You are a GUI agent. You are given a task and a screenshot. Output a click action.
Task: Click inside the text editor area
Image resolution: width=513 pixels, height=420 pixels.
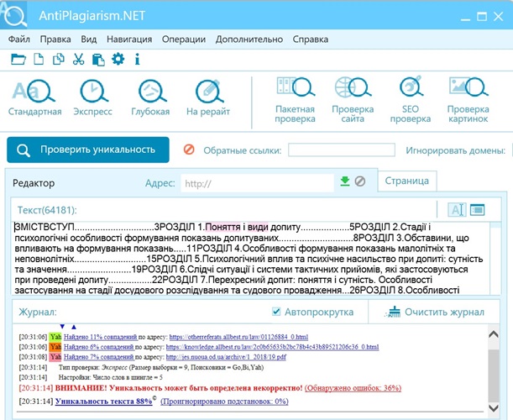click(x=250, y=258)
